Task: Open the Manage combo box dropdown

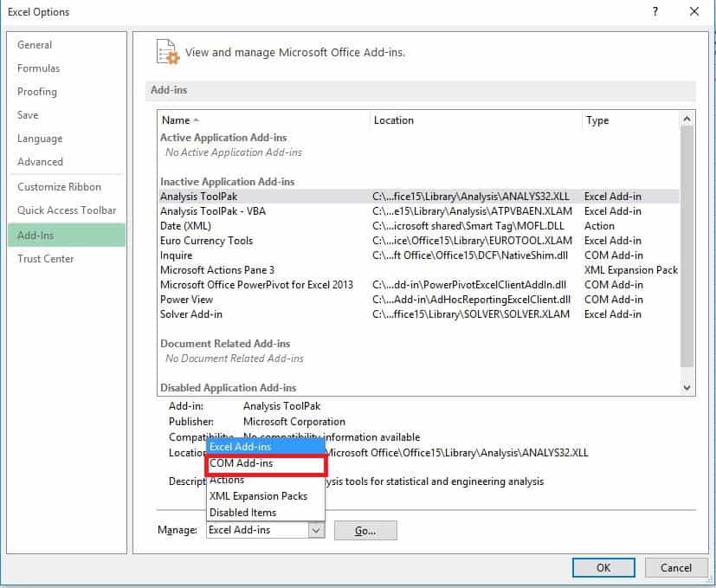Action: (317, 529)
